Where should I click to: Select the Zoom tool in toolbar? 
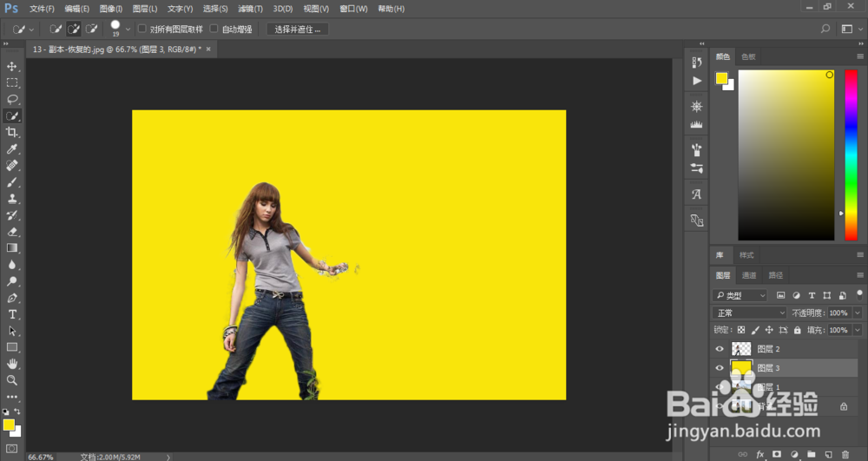click(x=12, y=380)
